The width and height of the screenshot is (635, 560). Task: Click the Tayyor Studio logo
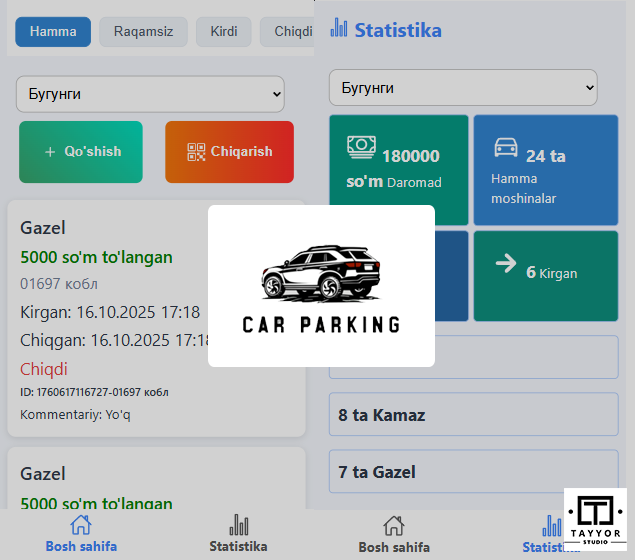595,517
